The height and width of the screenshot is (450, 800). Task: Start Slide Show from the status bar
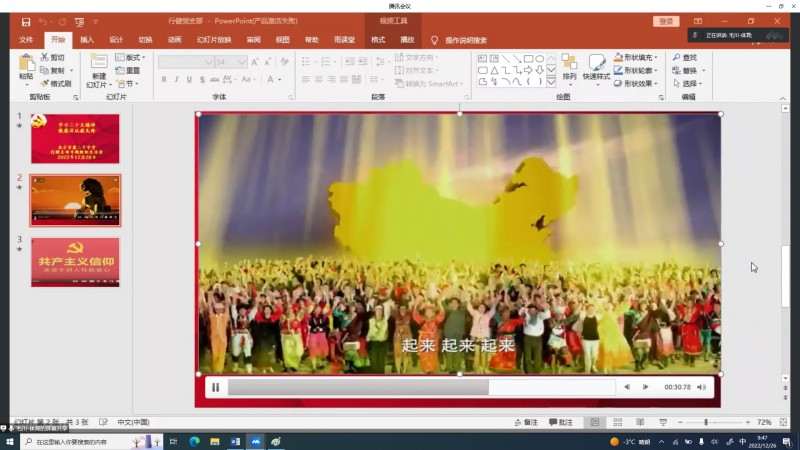point(663,422)
